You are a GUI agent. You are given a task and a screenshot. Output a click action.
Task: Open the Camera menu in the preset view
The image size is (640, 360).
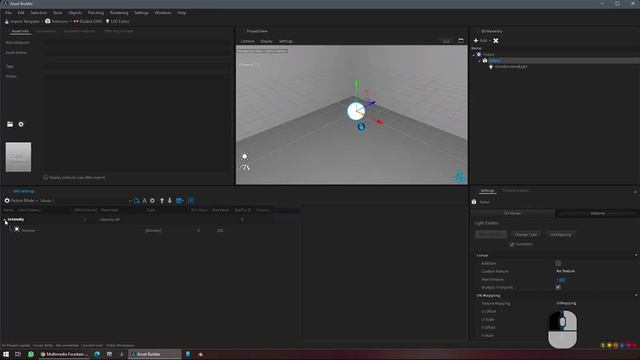coord(247,41)
